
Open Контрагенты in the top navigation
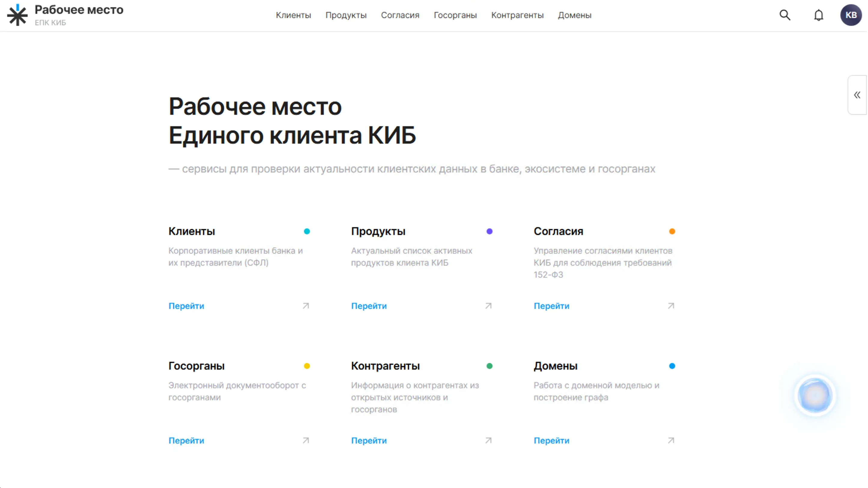coord(517,16)
